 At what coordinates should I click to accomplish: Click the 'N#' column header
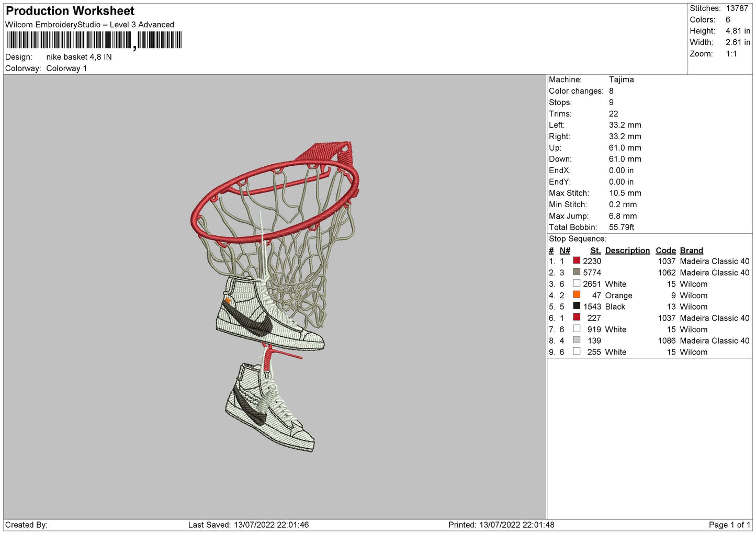pyautogui.click(x=565, y=251)
